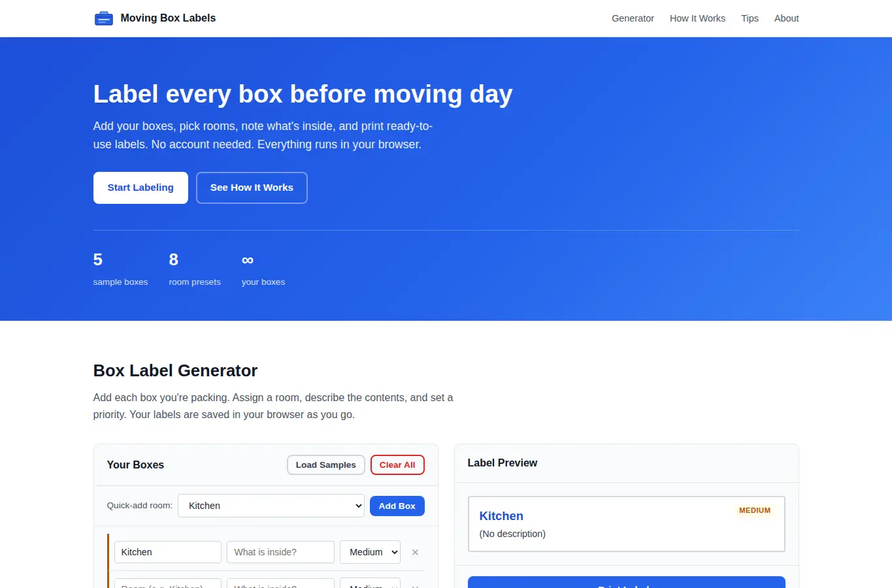Click the red Clear All button
The height and width of the screenshot is (588, 892).
[x=397, y=465]
